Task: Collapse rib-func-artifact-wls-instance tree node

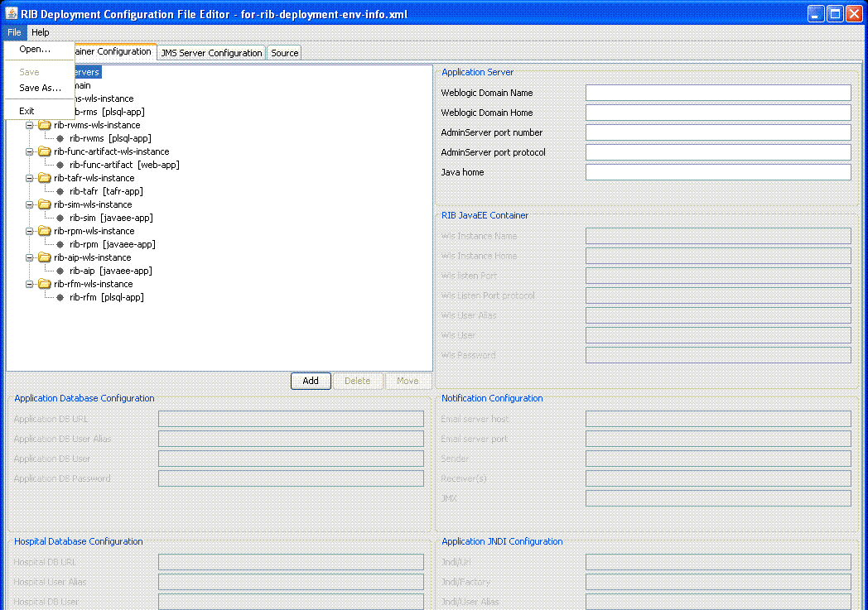Action: click(x=29, y=152)
